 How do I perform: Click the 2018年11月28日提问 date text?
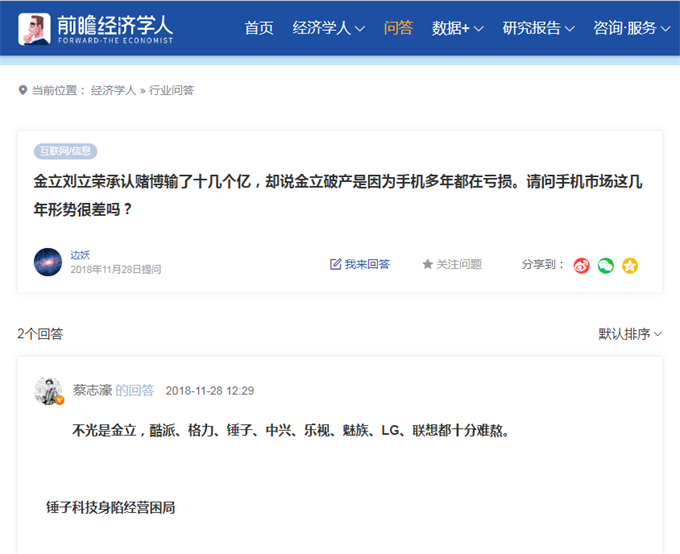[x=116, y=269]
